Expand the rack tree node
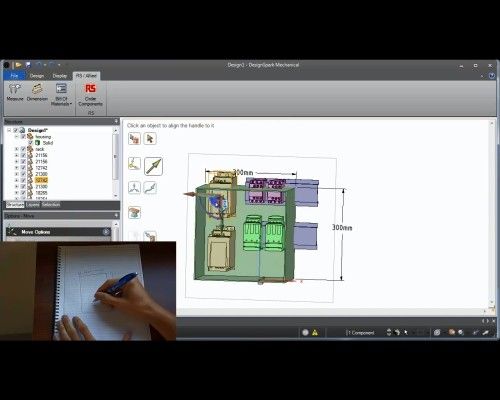 [16, 149]
